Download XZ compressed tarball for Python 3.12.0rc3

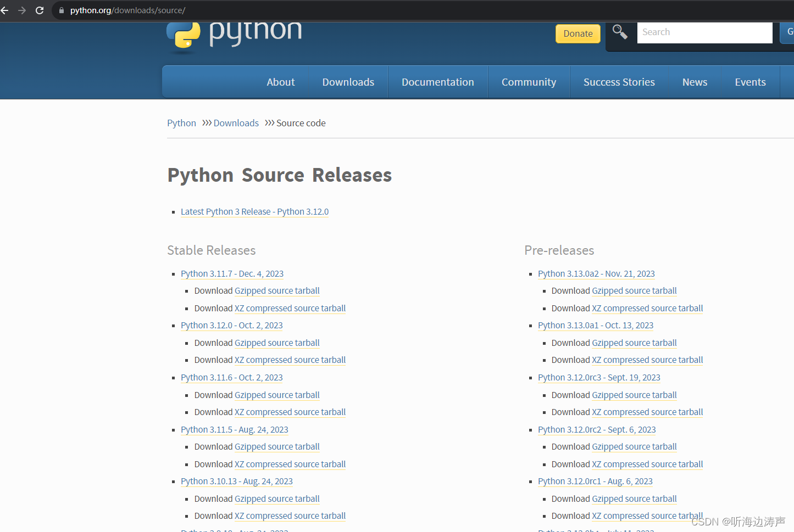[647, 412]
